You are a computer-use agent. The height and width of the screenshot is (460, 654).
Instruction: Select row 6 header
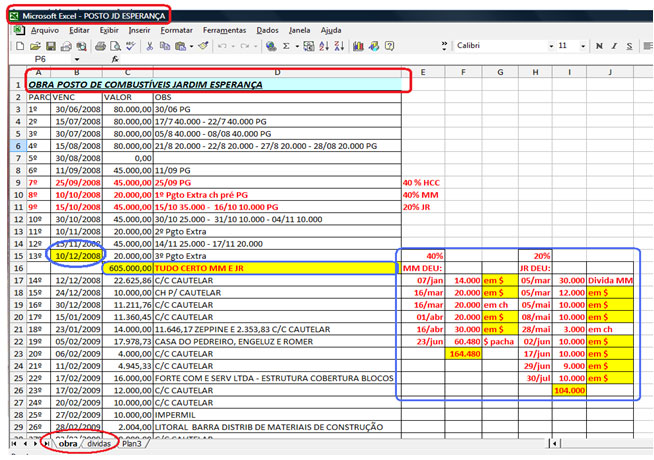[x=18, y=146]
